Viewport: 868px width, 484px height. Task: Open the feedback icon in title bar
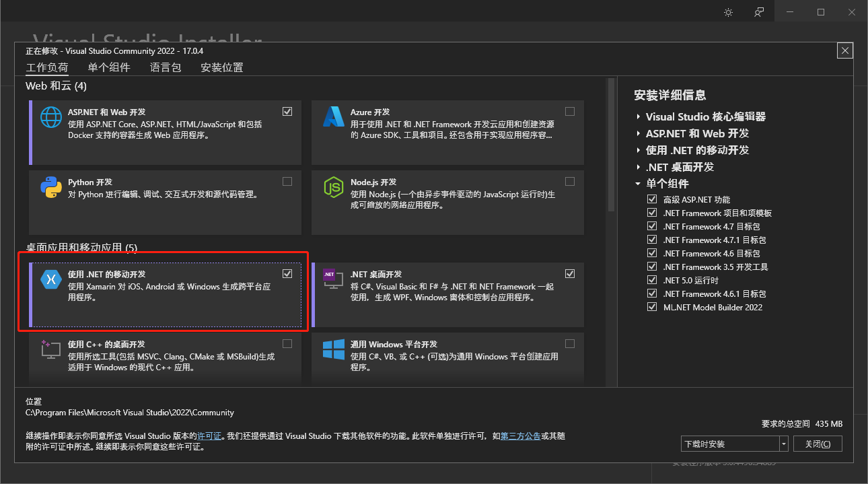pyautogui.click(x=759, y=12)
